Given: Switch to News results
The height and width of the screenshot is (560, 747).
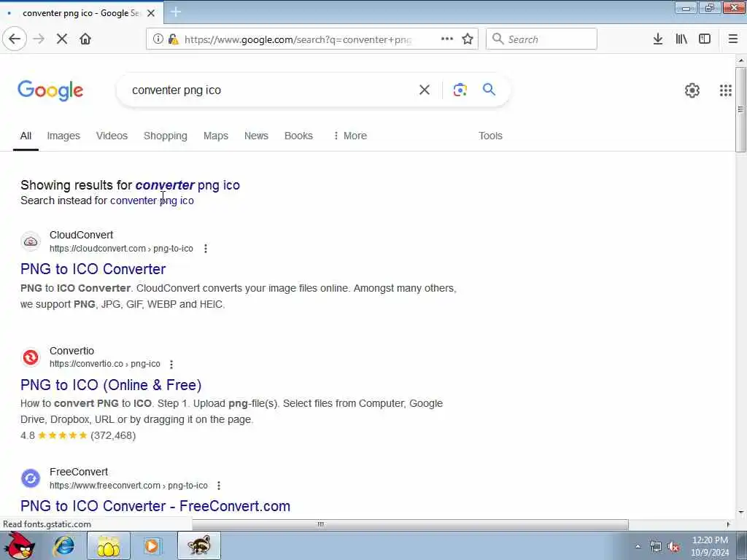Looking at the screenshot, I should [256, 136].
